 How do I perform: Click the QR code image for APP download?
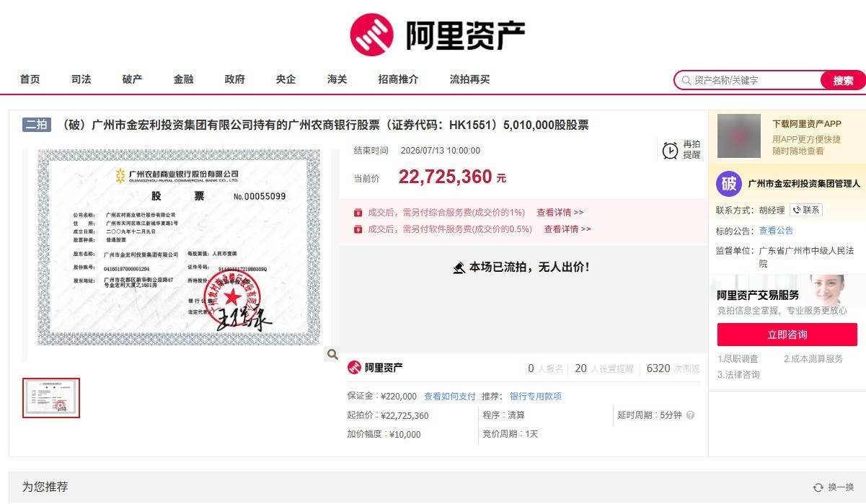tap(739, 136)
